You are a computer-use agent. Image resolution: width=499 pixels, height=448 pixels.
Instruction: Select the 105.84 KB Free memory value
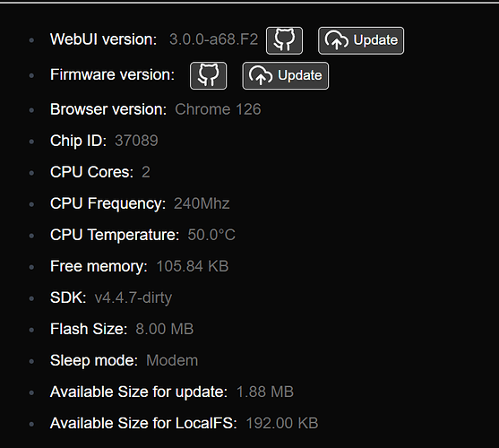pyautogui.click(x=193, y=266)
